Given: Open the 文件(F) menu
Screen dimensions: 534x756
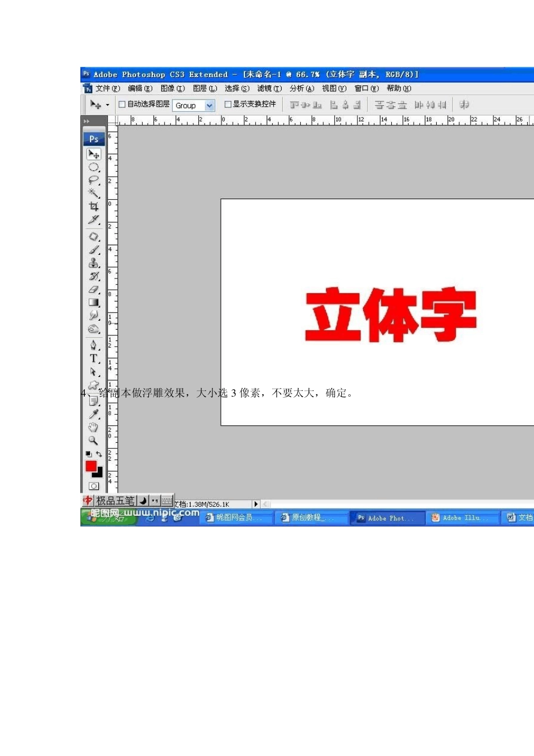Looking at the screenshot, I should tap(107, 88).
